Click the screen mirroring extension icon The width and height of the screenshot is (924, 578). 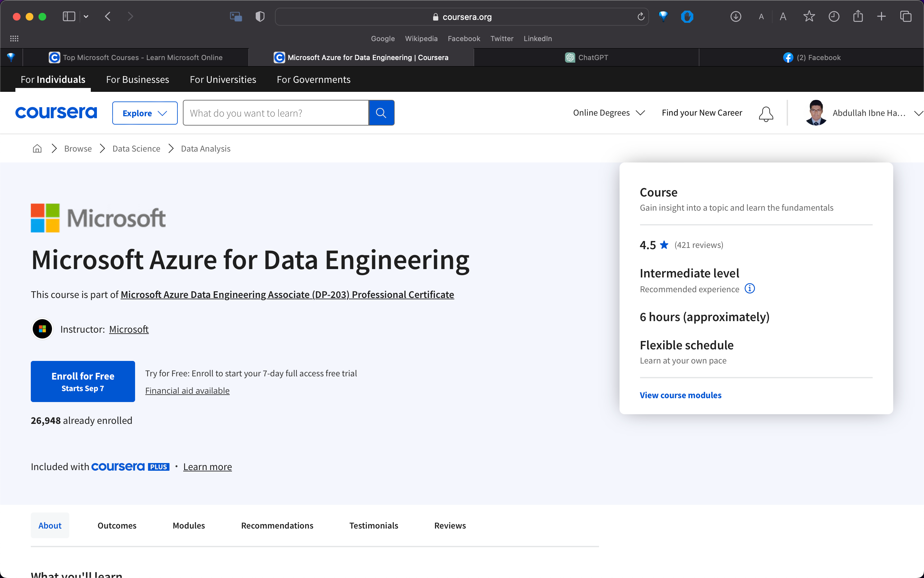[x=236, y=16]
